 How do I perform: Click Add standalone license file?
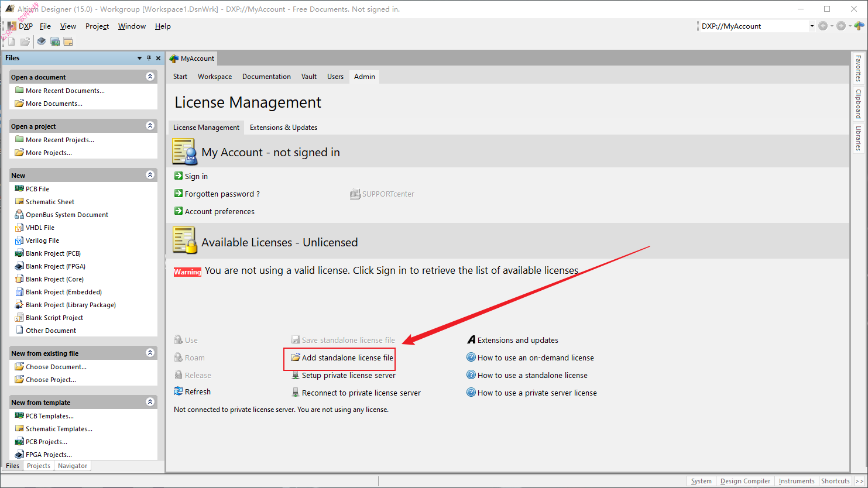pyautogui.click(x=348, y=358)
